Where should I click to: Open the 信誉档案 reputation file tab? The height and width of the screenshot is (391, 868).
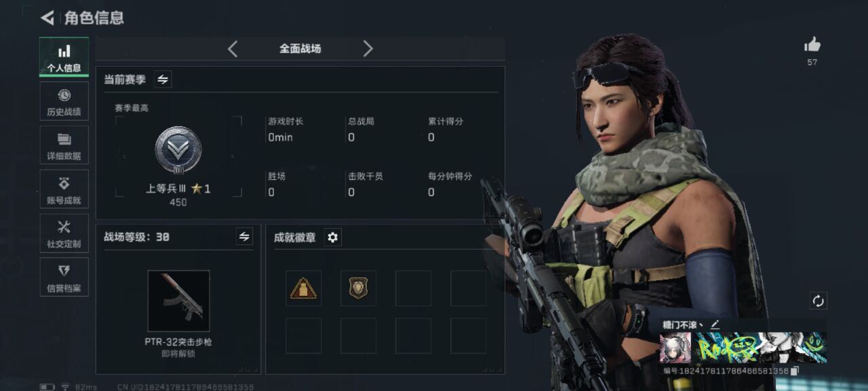(64, 278)
